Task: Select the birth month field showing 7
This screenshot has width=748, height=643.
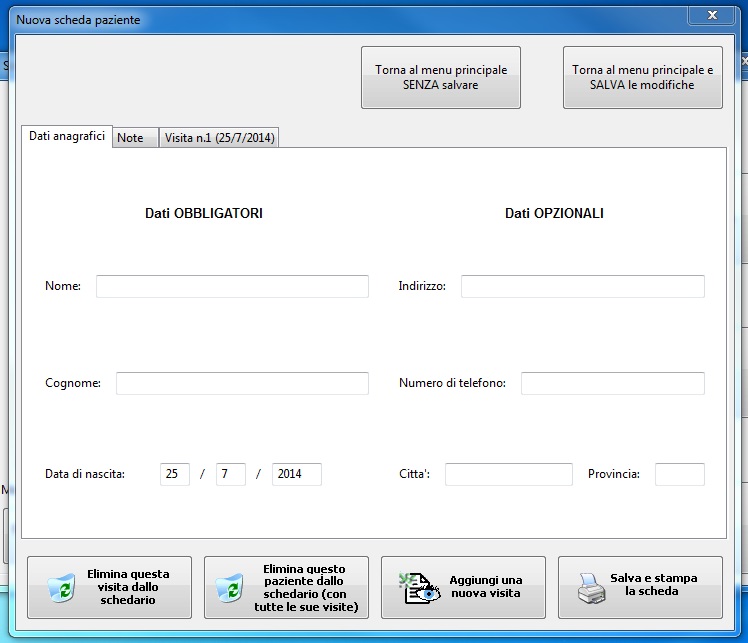Action: (230, 474)
